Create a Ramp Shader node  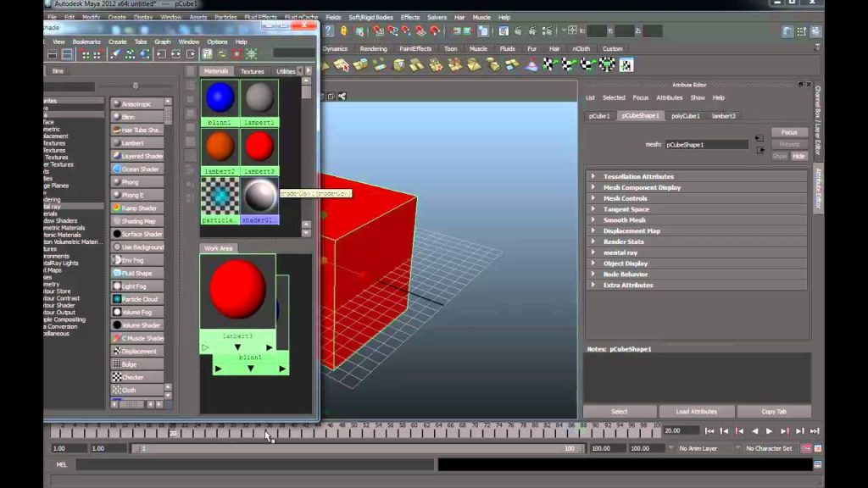click(x=137, y=208)
